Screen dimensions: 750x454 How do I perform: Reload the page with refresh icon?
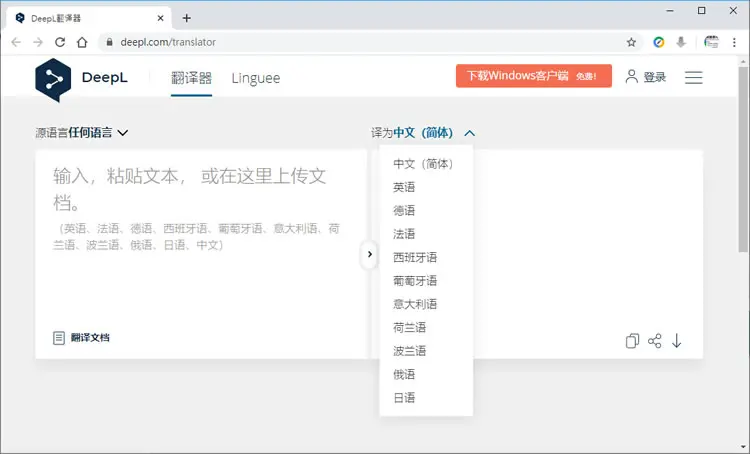60,42
